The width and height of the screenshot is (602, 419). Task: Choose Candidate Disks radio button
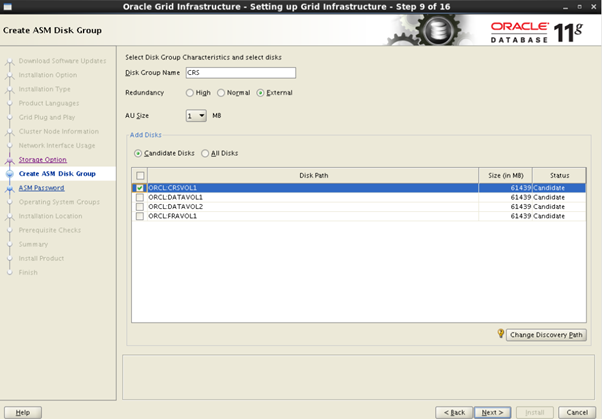coord(137,154)
